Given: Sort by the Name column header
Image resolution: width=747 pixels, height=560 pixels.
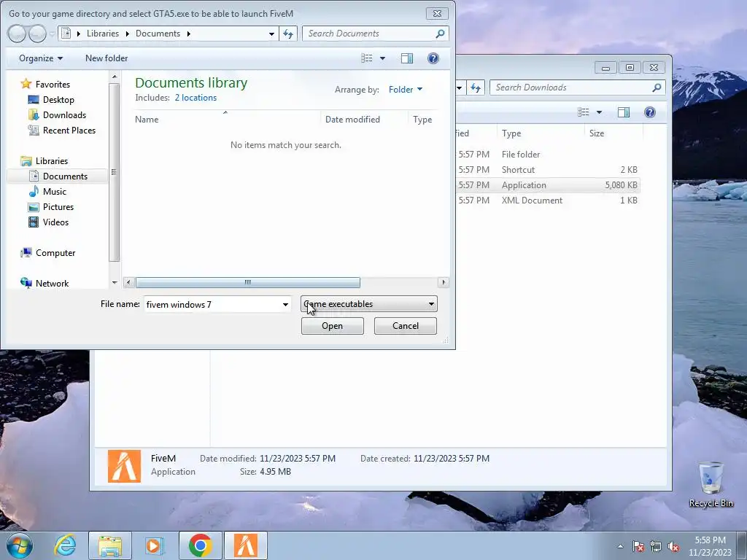Looking at the screenshot, I should click(x=147, y=120).
